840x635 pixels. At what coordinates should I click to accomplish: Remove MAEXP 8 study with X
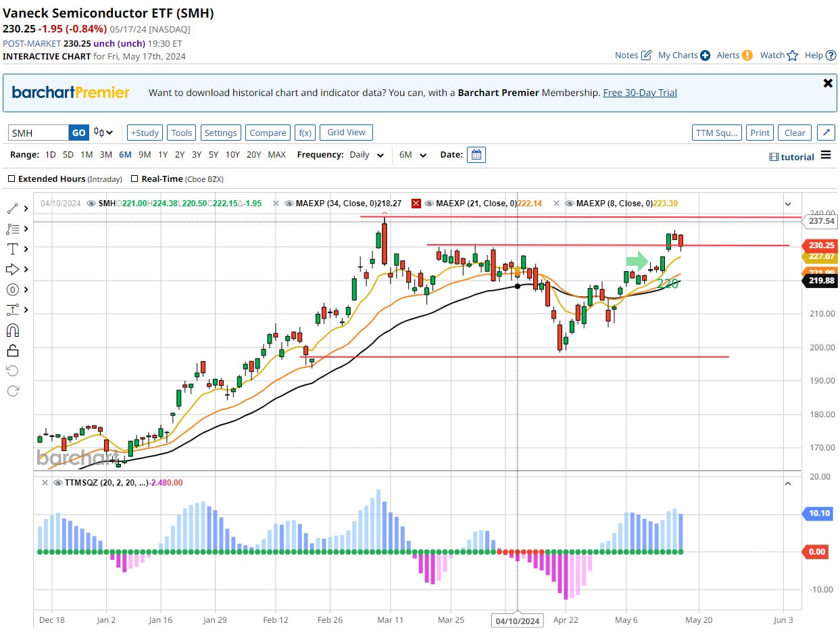tap(556, 203)
